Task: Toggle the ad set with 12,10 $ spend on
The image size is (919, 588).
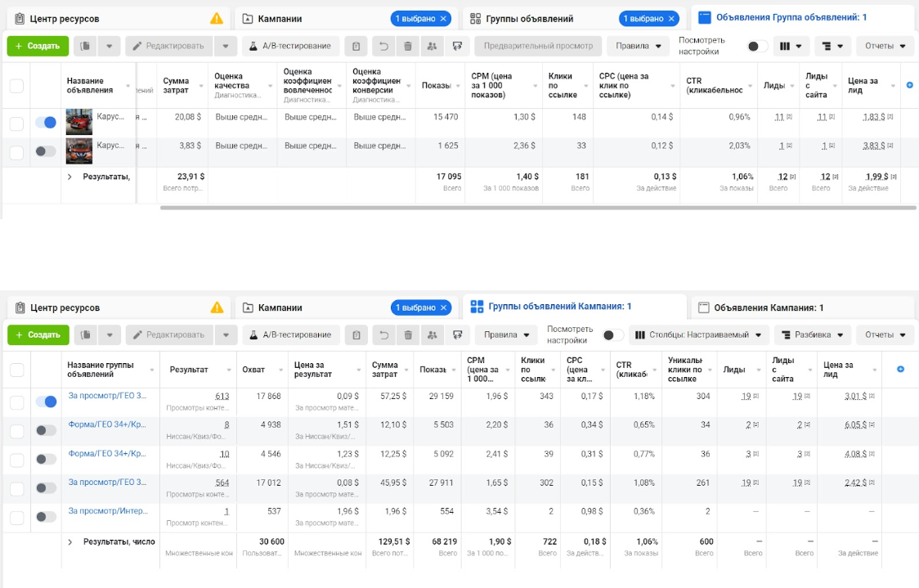Action: click(46, 430)
